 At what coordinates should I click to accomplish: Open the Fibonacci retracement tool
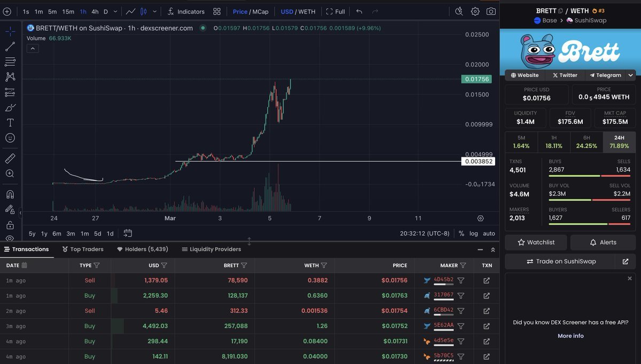(x=10, y=62)
